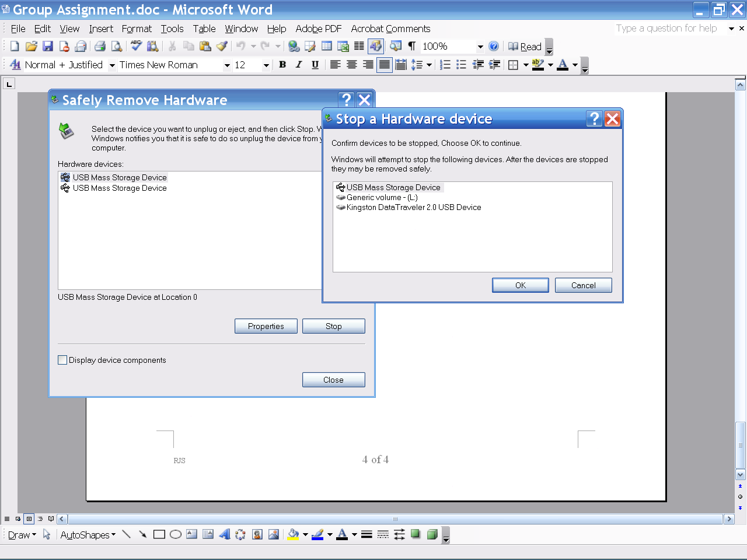Click the Print icon in the Word toolbar
The width and height of the screenshot is (747, 560).
(x=100, y=46)
